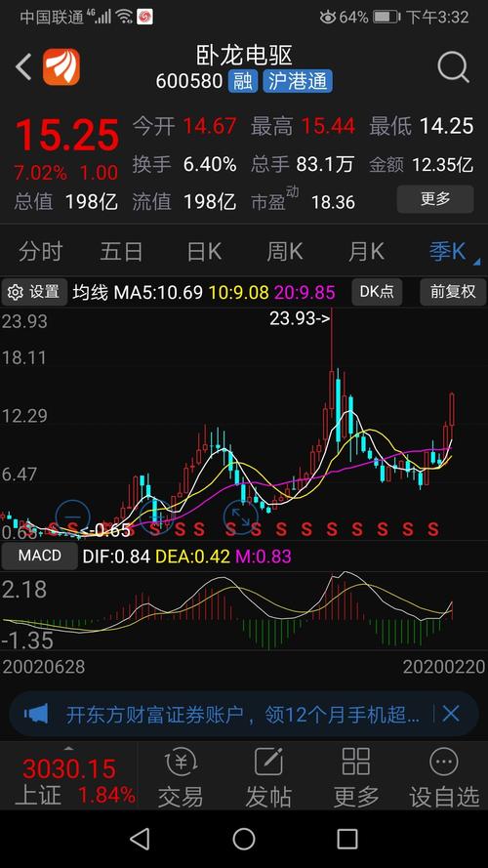Open the 开东方财富证券账户 promotion link

(x=242, y=714)
